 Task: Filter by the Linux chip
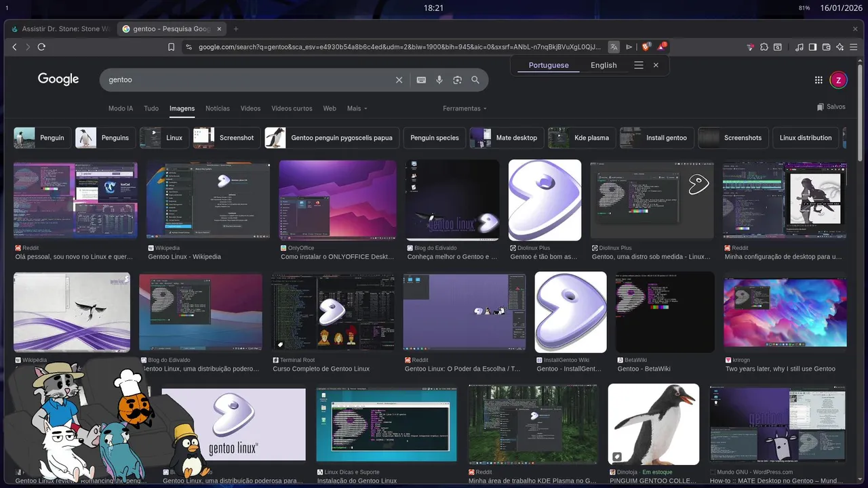164,138
